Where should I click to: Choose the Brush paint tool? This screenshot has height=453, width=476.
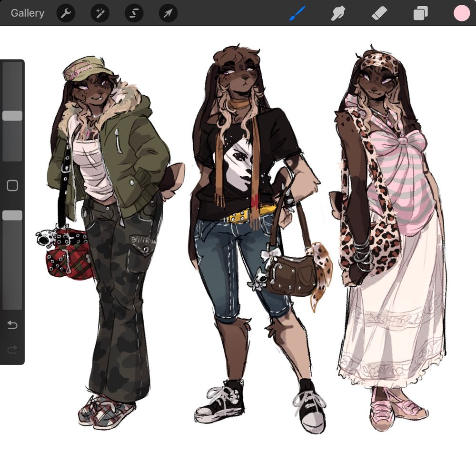click(x=297, y=13)
